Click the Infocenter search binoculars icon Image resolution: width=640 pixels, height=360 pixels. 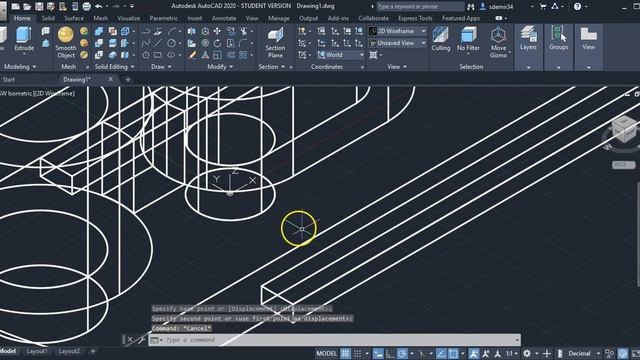coord(471,7)
